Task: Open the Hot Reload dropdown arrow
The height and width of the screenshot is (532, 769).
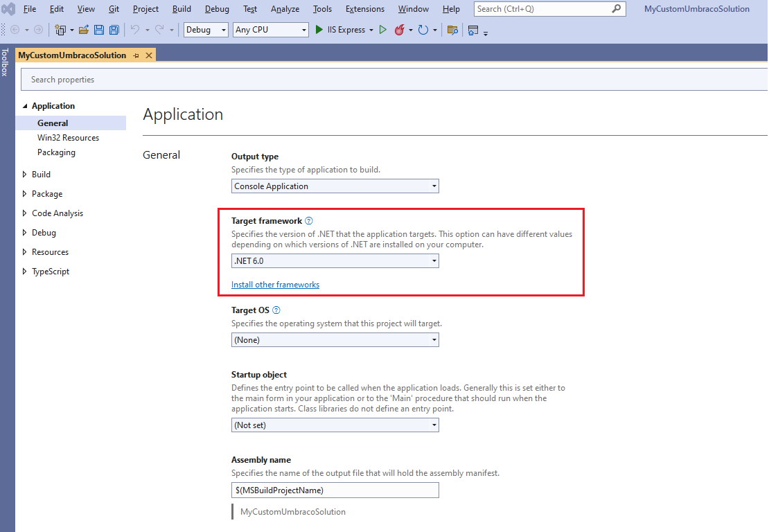Action: coord(411,30)
